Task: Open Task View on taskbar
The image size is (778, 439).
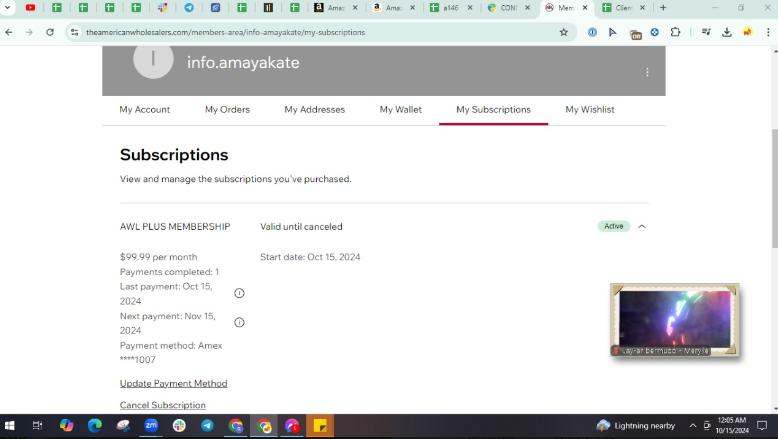Action: click(x=37, y=426)
